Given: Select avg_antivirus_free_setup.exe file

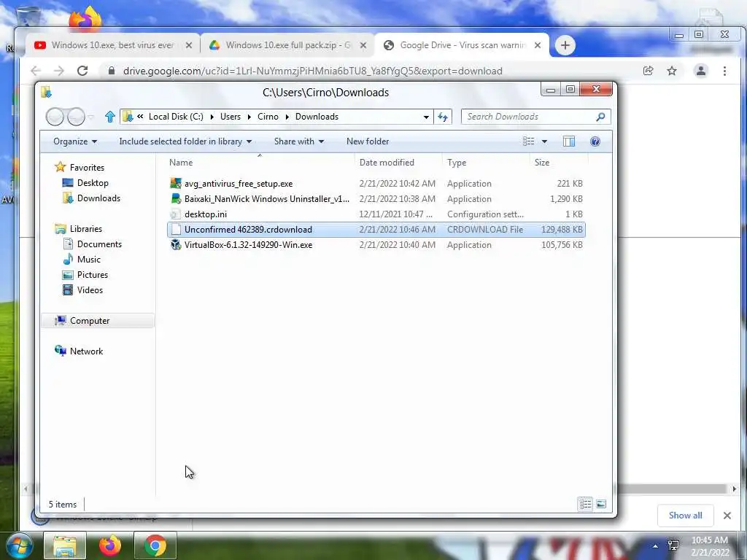Looking at the screenshot, I should tap(376, 183).
